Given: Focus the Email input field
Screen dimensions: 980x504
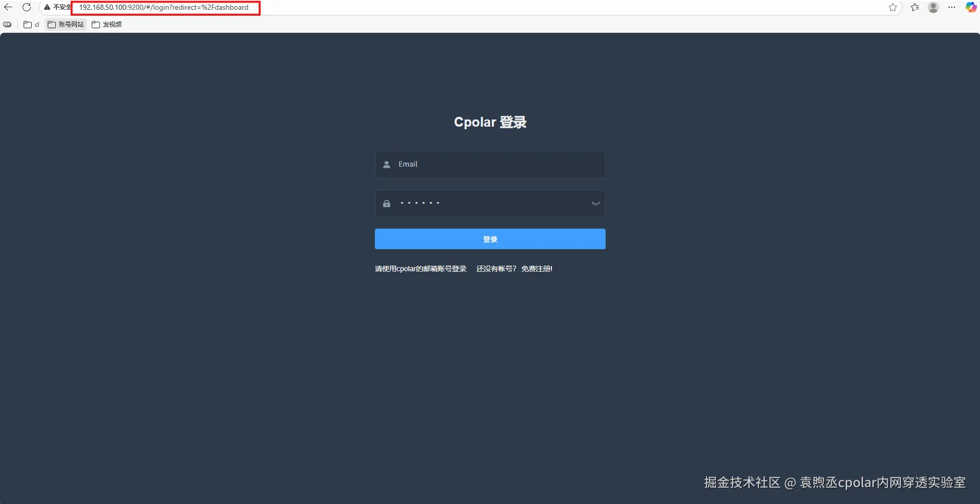Looking at the screenshot, I should 490,165.
